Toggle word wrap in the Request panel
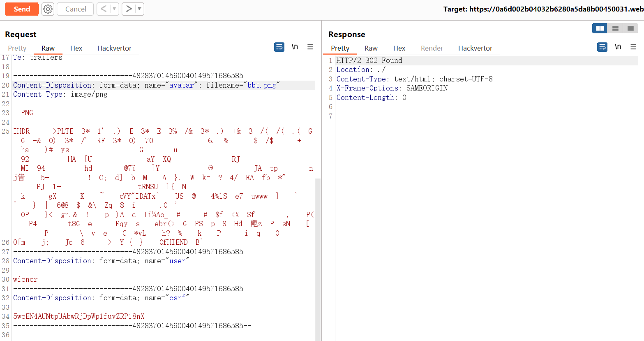This screenshot has width=644, height=341. point(279,47)
